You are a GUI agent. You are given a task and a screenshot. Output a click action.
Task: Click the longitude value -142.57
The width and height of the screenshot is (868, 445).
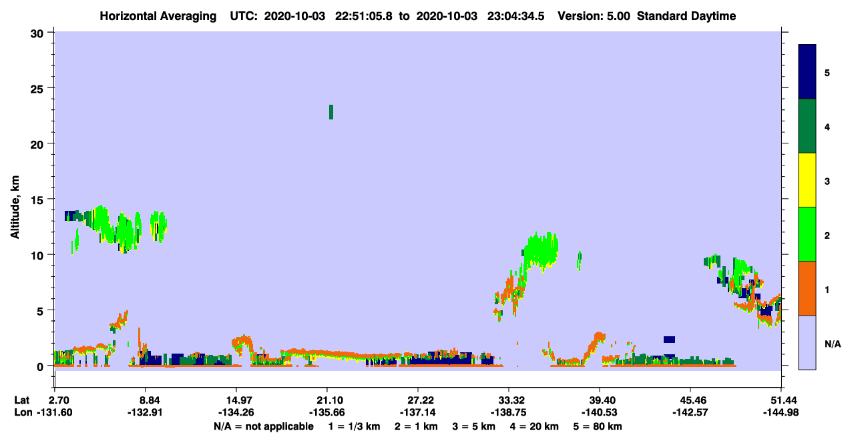(690, 412)
